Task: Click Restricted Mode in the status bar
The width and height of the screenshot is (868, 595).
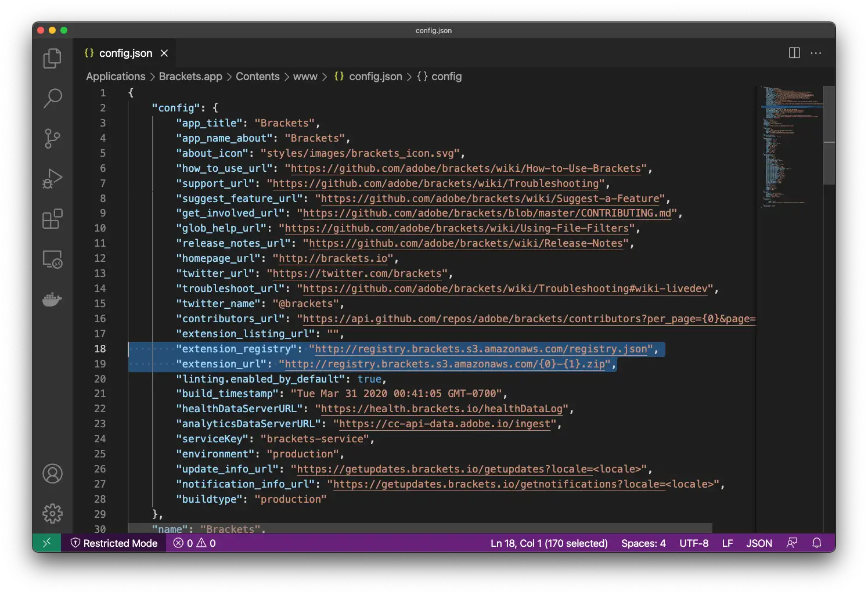Action: click(x=114, y=543)
